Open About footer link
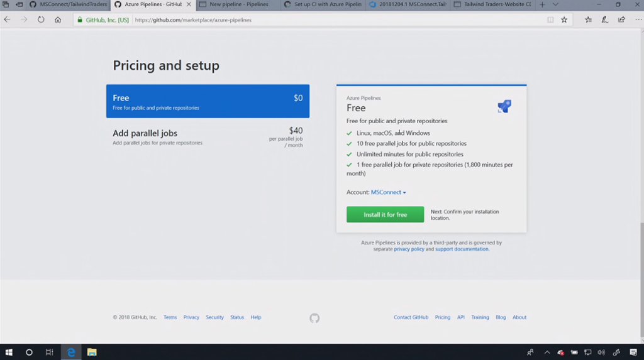644x360 pixels. pos(519,317)
